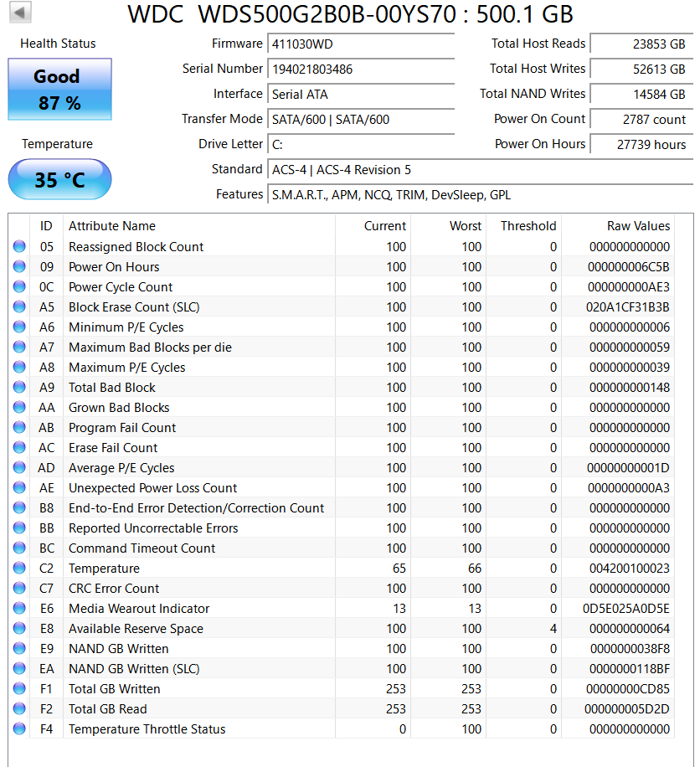Select the Serial Number field 194021803486
This screenshot has height=767, width=700.
click(361, 69)
